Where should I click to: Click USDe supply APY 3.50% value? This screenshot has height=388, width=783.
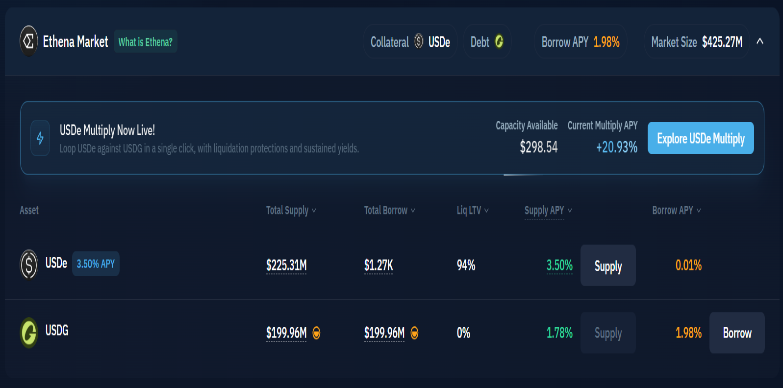tap(559, 266)
